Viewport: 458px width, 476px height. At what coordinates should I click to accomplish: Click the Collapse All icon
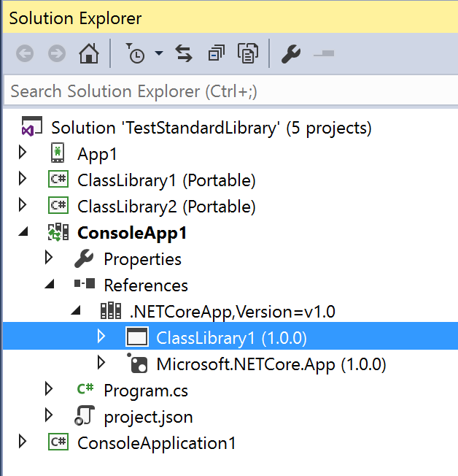217,53
